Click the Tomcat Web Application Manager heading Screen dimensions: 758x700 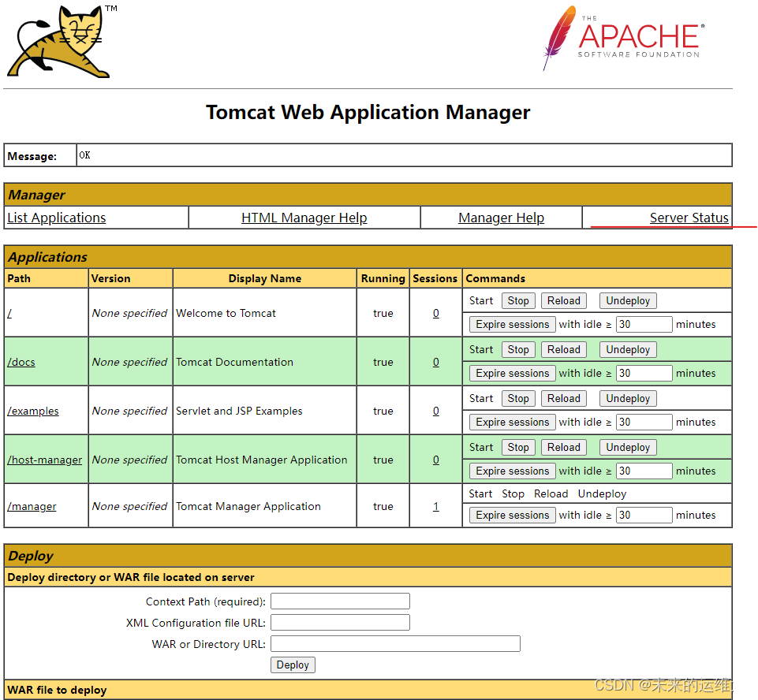pyautogui.click(x=368, y=112)
